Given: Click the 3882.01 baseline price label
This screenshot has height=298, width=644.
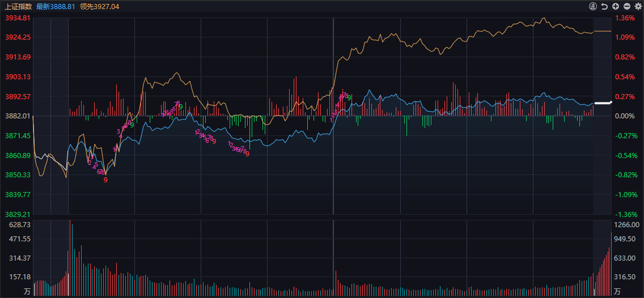Looking at the screenshot, I should tap(17, 116).
